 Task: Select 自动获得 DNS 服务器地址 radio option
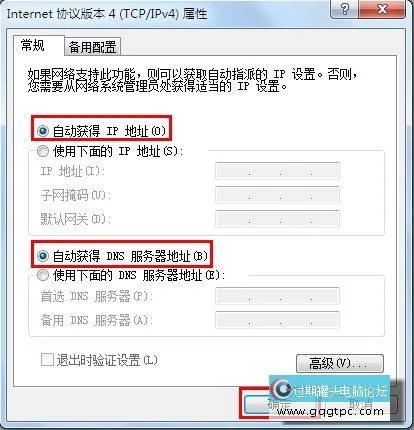click(43, 256)
